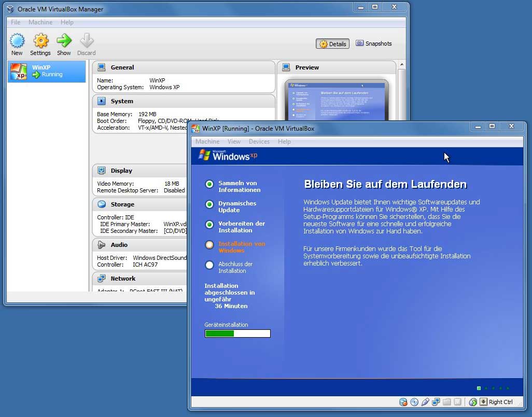Open Devices menu in WinXP VM window

[x=259, y=142]
